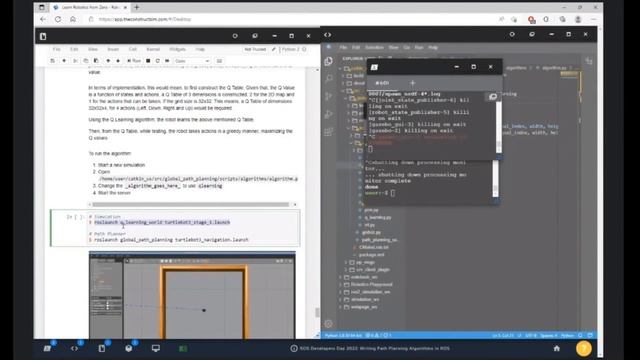The image size is (640, 360).
Task: Click the Python language mode in status bar
Action: [x=567, y=336]
